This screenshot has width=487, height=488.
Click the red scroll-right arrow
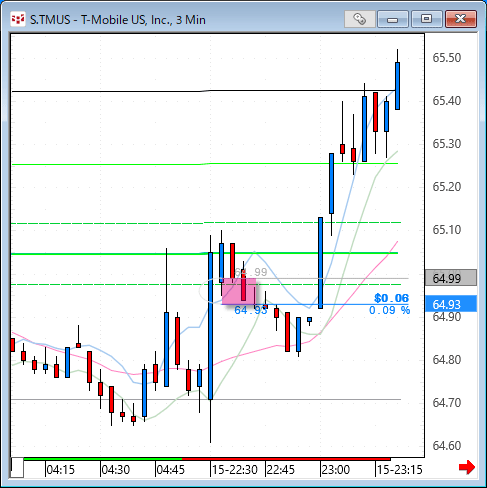point(467,467)
